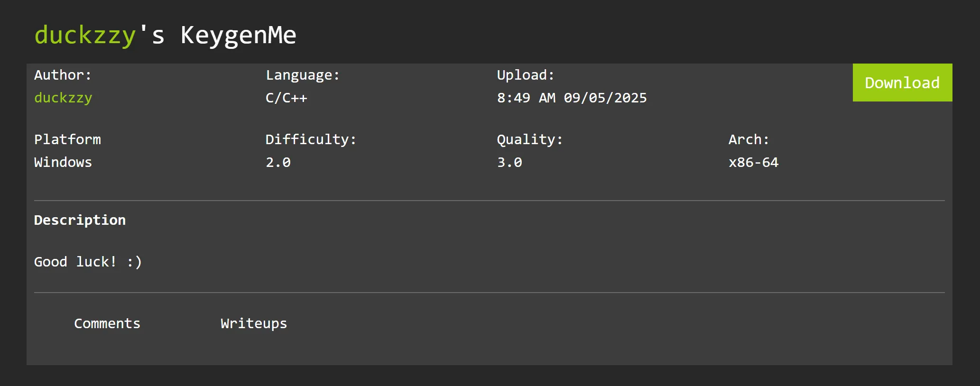Click the Platform label
Image resolution: width=980 pixels, height=386 pixels.
(67, 139)
